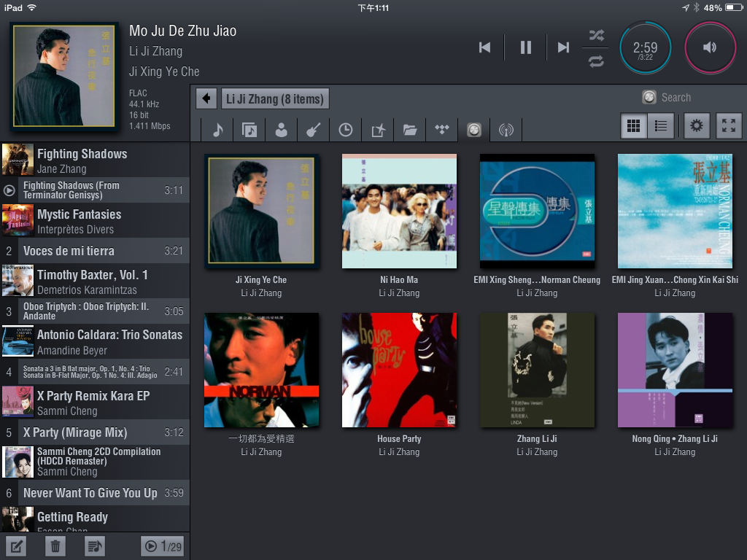Viewport: 747px width, 560px height.
Task: Toggle shuffle playback mode
Action: (596, 35)
